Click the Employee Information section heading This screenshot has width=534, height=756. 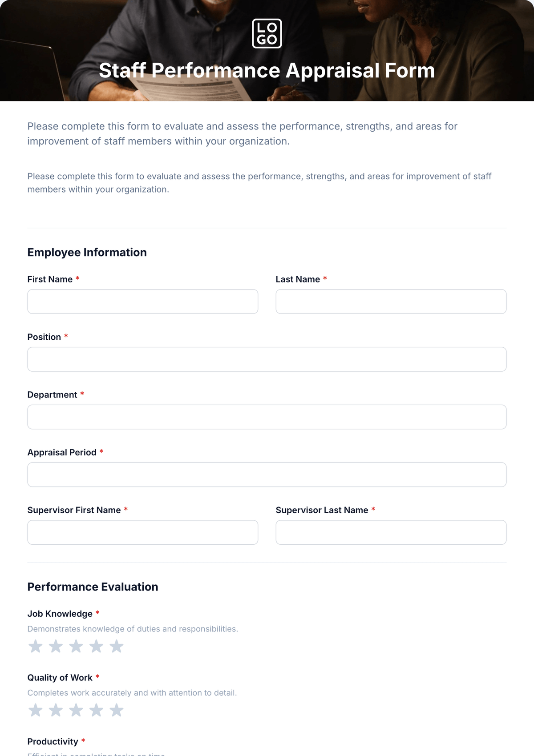(87, 253)
